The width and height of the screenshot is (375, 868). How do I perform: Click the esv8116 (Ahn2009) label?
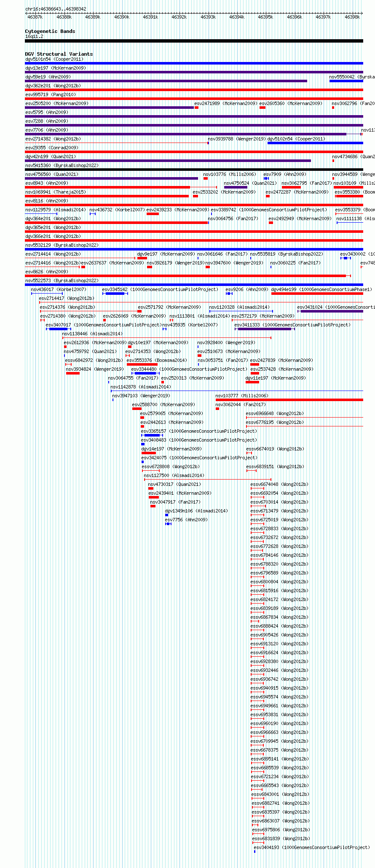tap(47, 201)
